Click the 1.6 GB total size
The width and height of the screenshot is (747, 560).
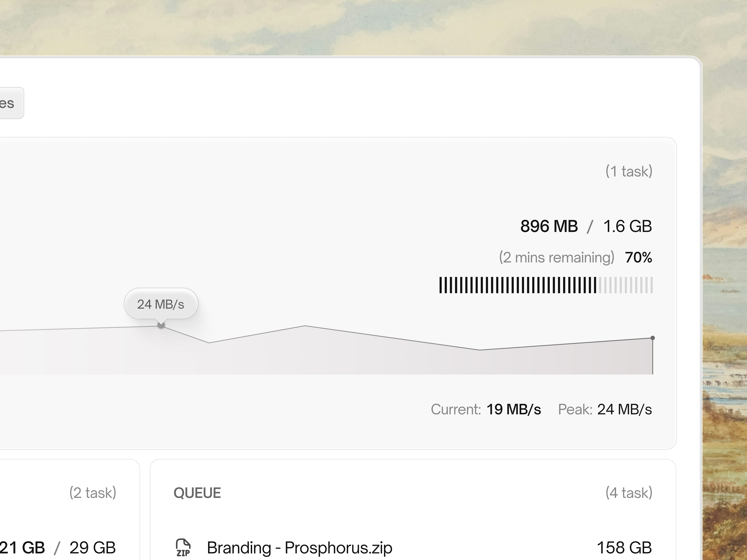[x=627, y=226]
